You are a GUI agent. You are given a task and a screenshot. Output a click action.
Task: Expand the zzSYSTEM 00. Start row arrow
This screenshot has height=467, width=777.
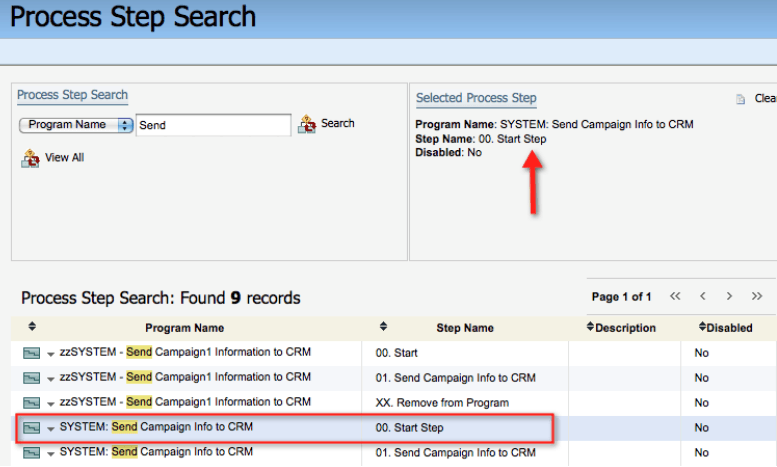click(x=51, y=354)
